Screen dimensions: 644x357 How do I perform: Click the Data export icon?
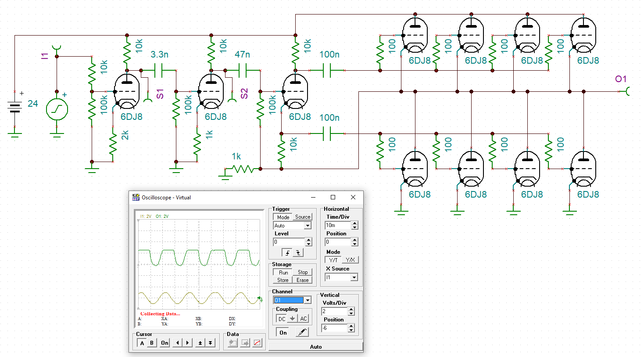245,343
